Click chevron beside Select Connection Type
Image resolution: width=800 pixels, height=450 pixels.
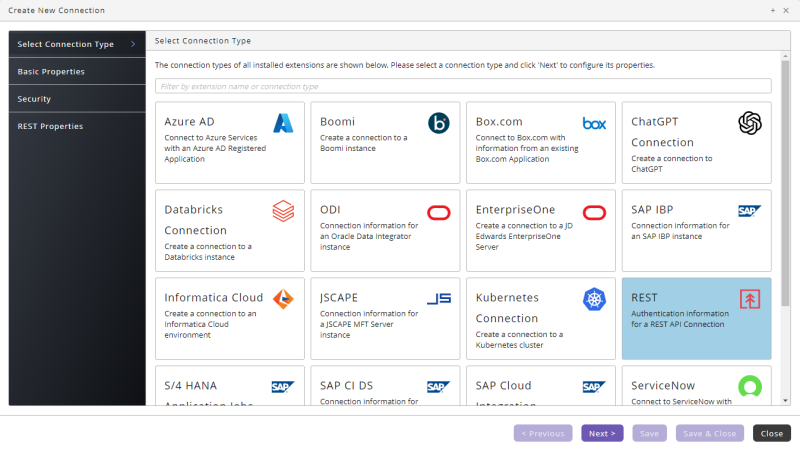[133, 44]
